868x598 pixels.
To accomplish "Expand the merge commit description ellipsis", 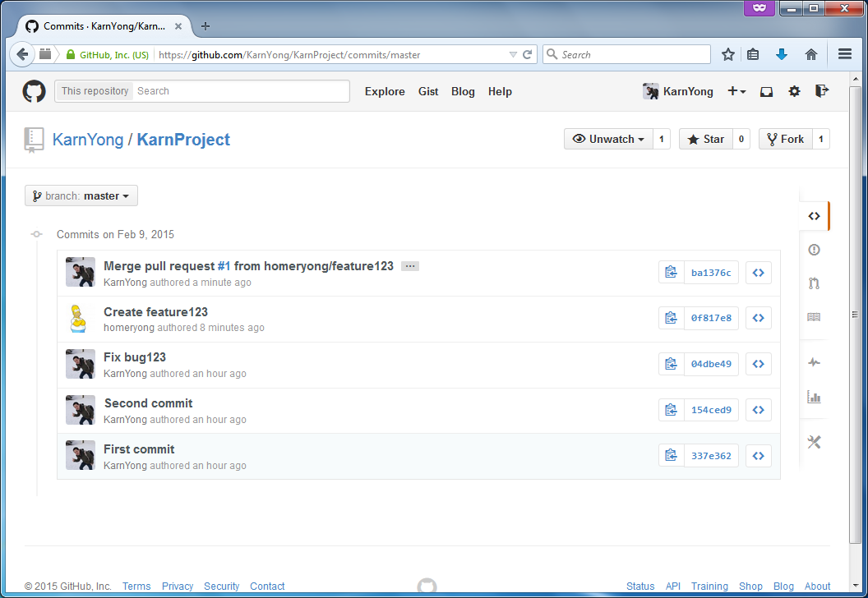I will coord(410,266).
